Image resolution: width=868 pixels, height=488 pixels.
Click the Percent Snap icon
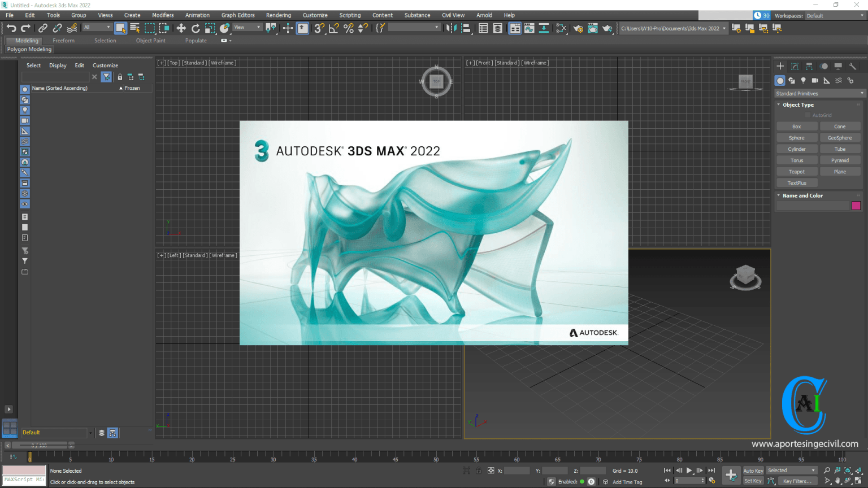[x=349, y=28]
